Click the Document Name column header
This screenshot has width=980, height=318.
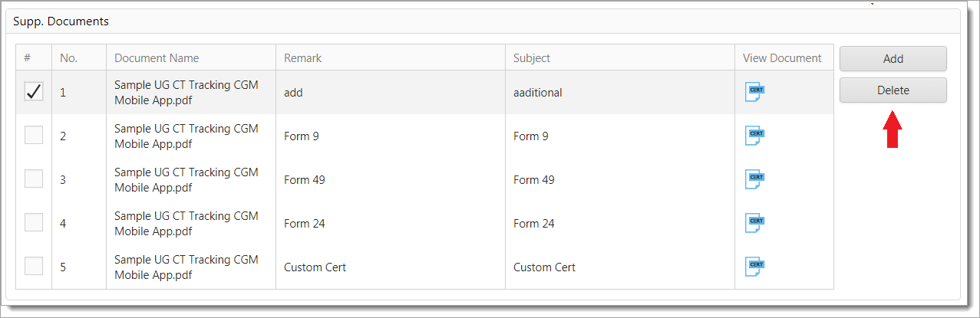click(x=157, y=58)
